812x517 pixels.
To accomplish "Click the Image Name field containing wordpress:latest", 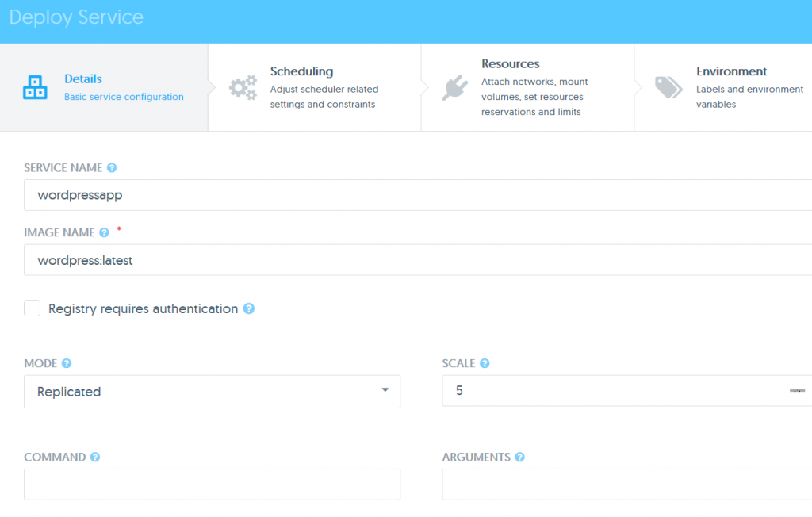I will point(418,259).
